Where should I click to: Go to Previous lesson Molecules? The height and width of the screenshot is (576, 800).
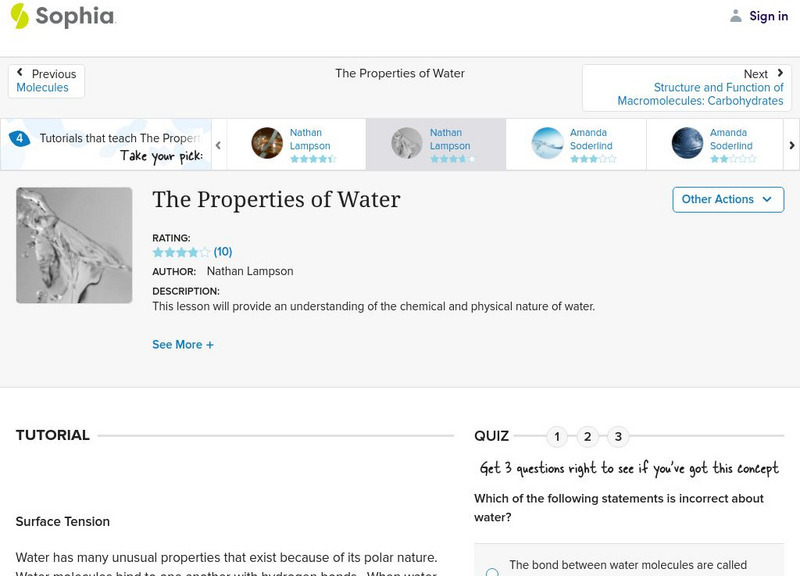(x=46, y=81)
